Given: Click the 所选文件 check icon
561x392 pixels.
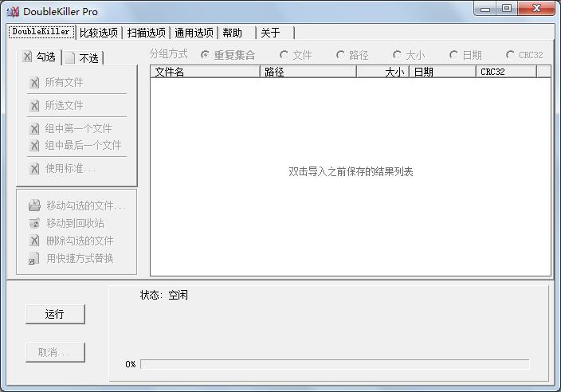Looking at the screenshot, I should (x=34, y=105).
